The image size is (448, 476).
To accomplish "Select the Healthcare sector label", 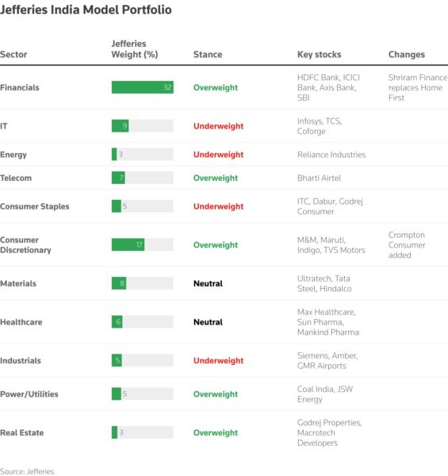I will click(21, 322).
